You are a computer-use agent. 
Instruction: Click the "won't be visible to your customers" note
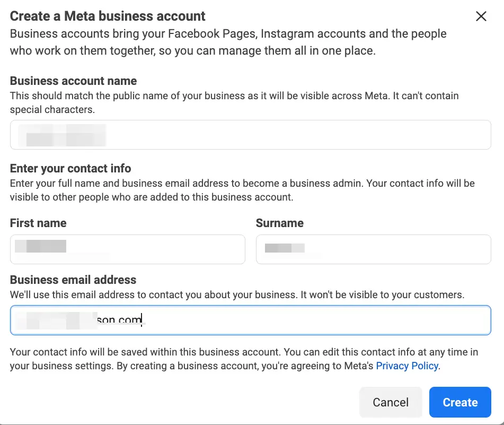pyautogui.click(x=382, y=294)
